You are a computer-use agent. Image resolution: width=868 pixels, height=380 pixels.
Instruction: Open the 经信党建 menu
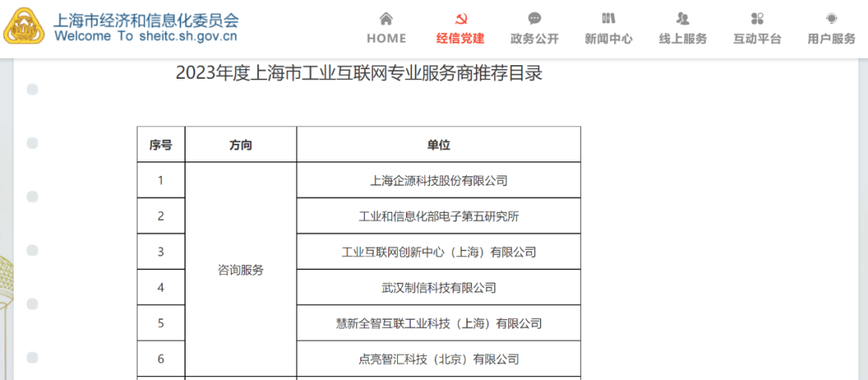click(461, 39)
